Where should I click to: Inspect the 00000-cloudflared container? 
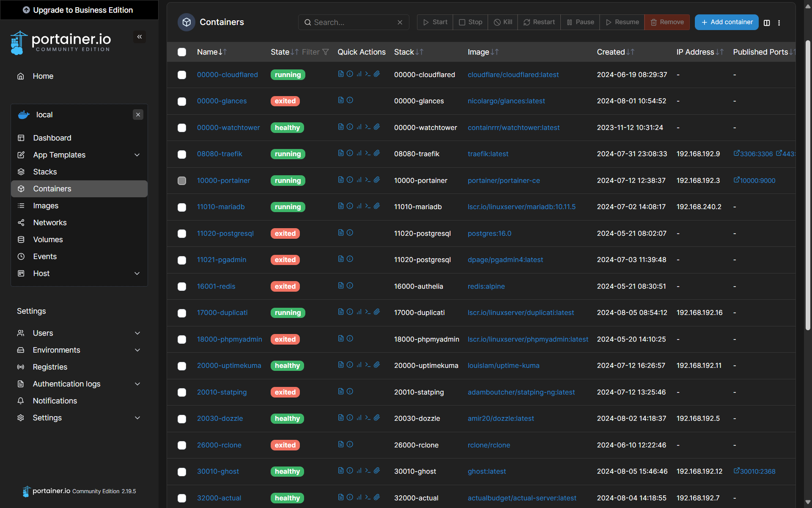(x=350, y=74)
